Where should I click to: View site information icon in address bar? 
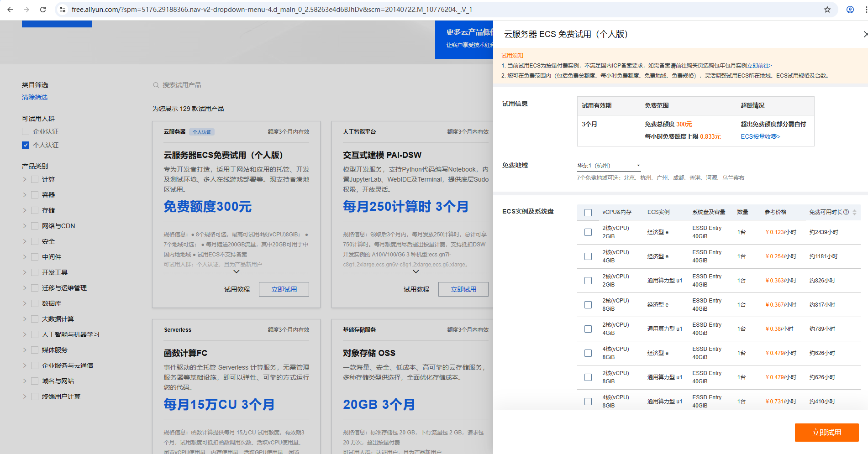[63, 10]
